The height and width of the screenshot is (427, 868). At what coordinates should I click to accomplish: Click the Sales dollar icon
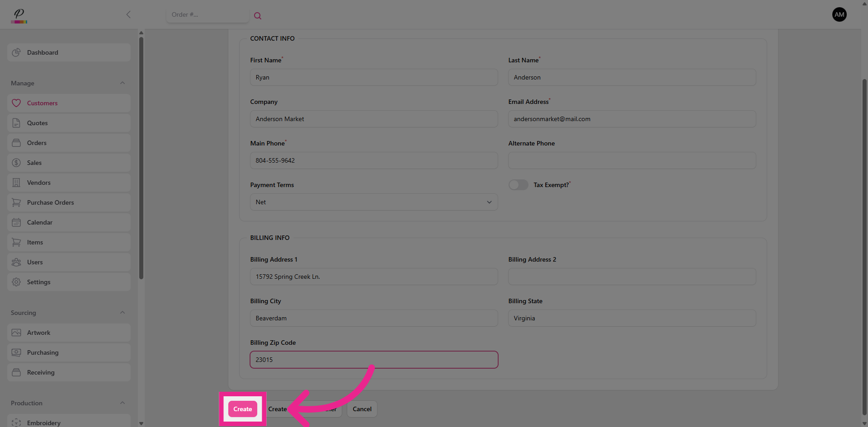click(16, 163)
